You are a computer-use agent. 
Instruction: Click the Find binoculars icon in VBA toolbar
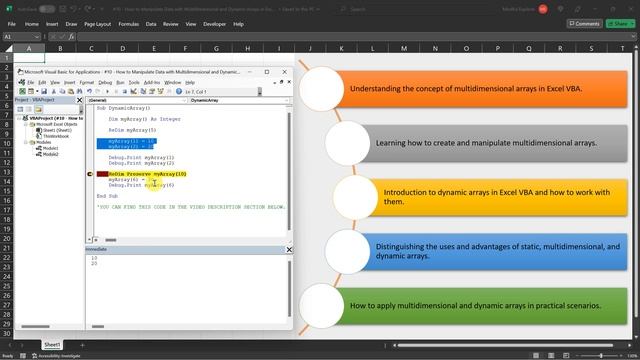tap(80, 91)
